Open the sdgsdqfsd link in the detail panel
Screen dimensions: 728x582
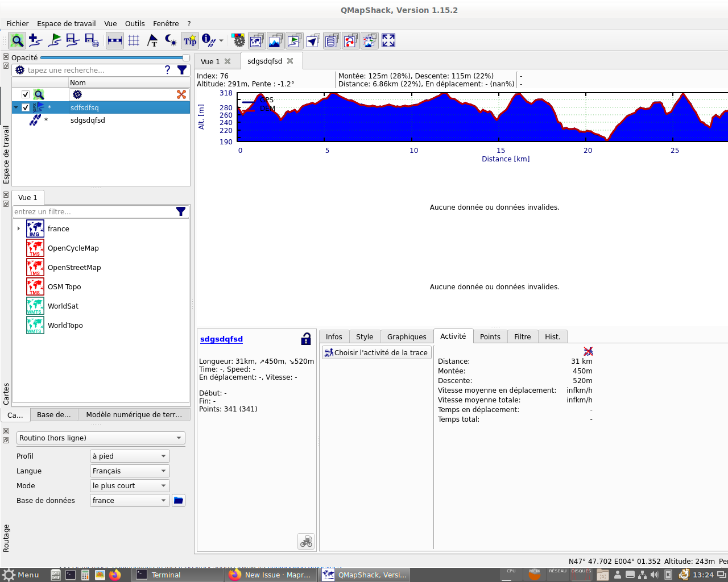tap(221, 339)
